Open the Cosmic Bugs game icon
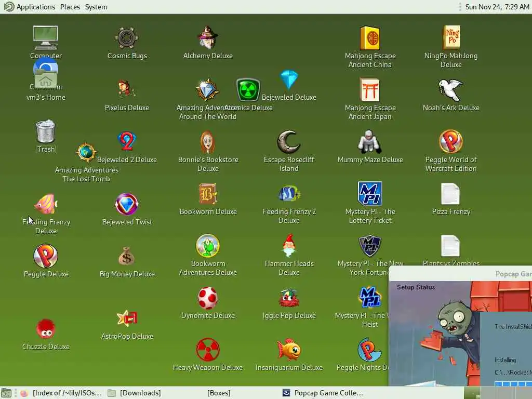Image resolution: width=532 pixels, height=399 pixels. [x=127, y=37]
